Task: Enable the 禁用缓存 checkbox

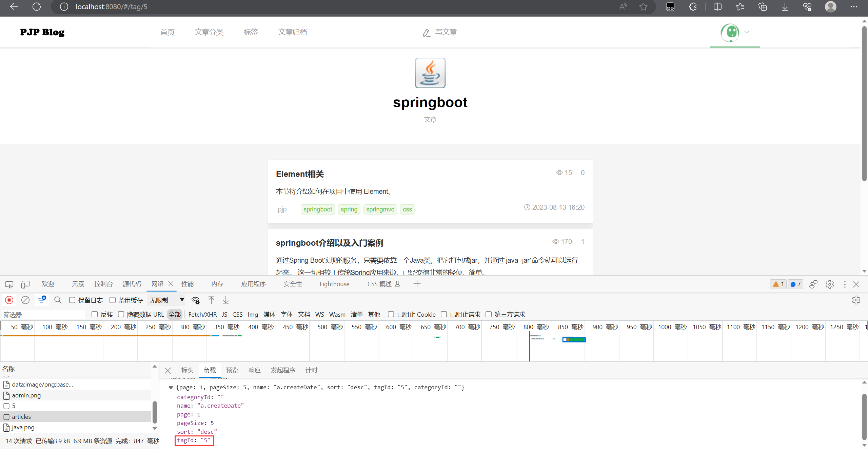Action: click(x=112, y=300)
